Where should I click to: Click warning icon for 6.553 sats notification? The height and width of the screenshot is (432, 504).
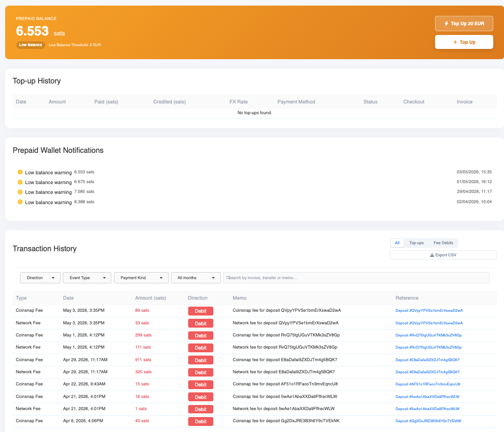[x=20, y=172]
